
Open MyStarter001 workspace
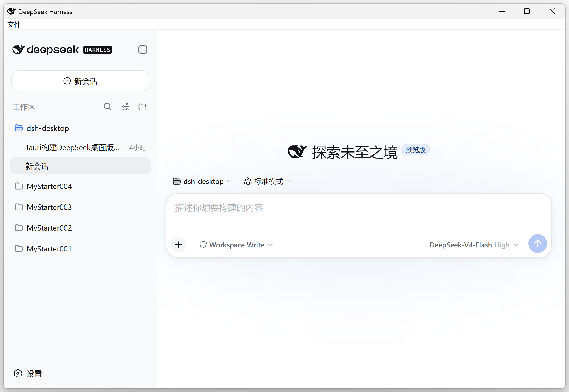coord(80,249)
